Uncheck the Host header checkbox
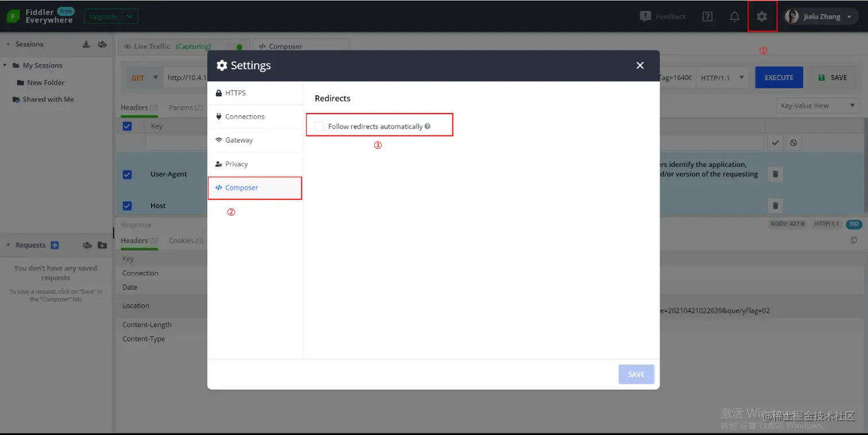This screenshot has height=435, width=868. pyautogui.click(x=127, y=205)
